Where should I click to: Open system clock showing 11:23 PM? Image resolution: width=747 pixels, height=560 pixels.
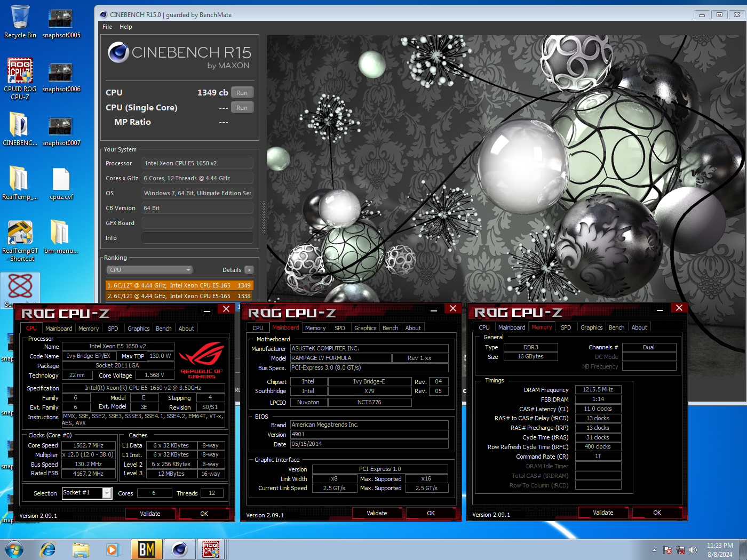tap(720, 550)
